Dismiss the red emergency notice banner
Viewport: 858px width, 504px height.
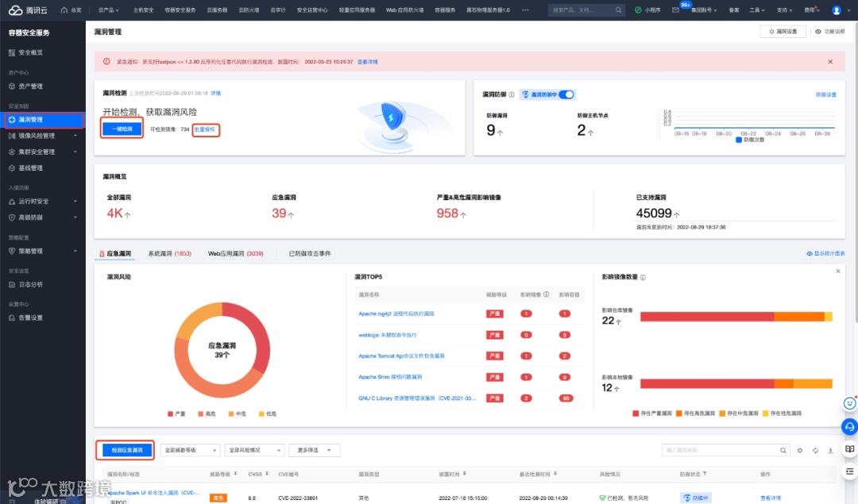click(831, 62)
